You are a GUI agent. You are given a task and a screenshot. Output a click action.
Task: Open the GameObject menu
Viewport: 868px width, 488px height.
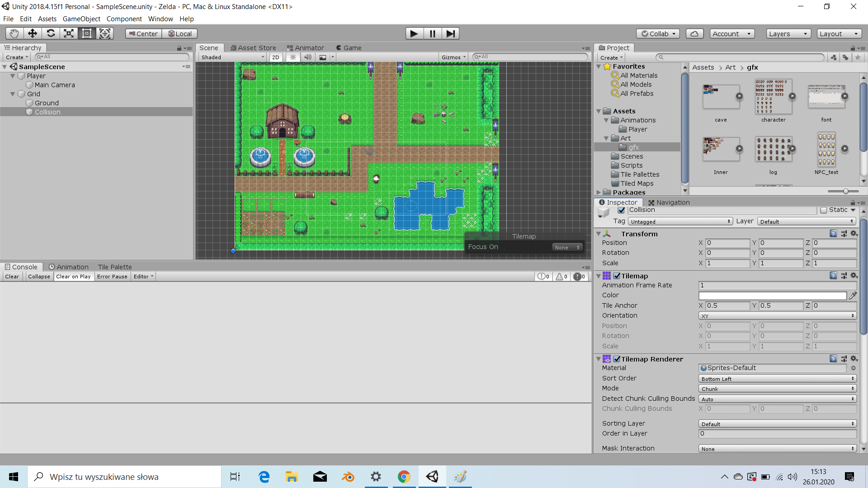coord(81,19)
